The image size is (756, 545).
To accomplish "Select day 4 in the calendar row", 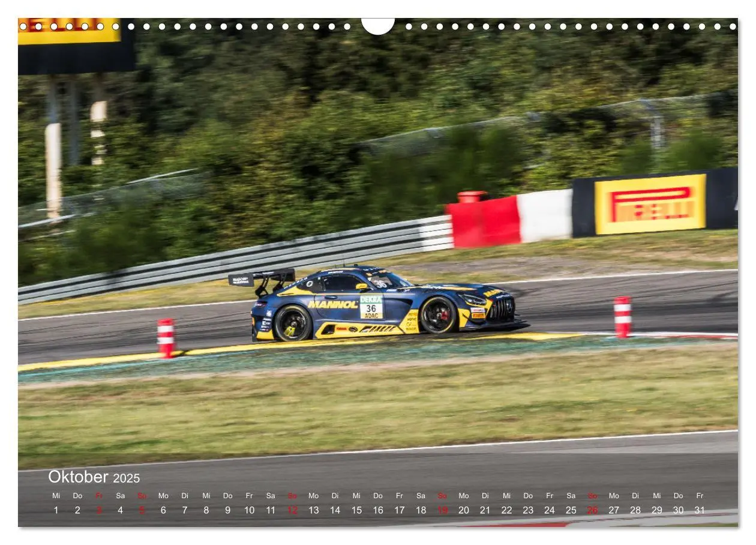I will 120,510.
